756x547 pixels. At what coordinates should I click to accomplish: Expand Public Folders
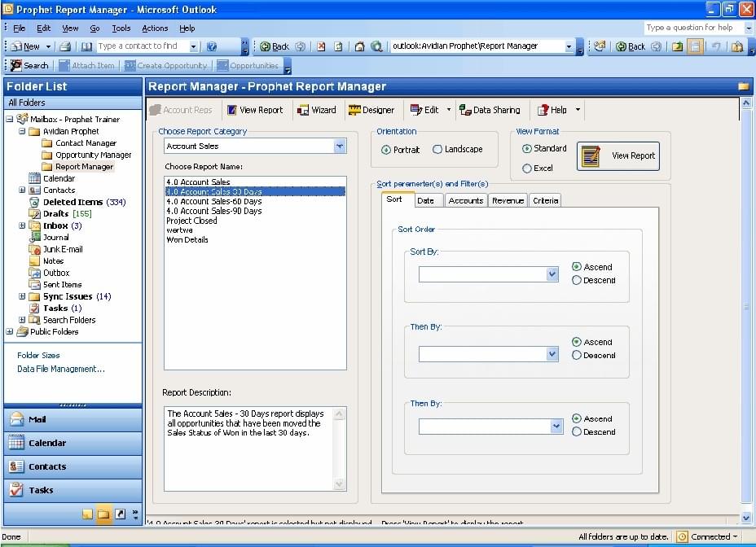click(10, 331)
